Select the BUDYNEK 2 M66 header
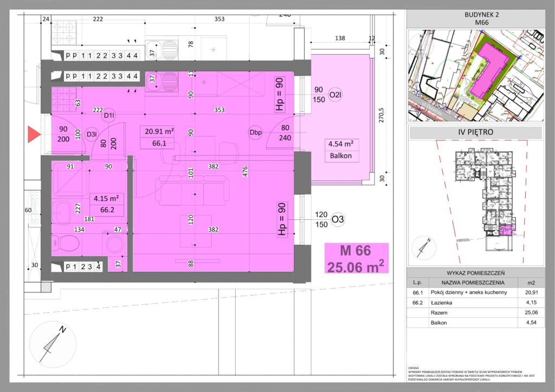 click(x=475, y=19)
